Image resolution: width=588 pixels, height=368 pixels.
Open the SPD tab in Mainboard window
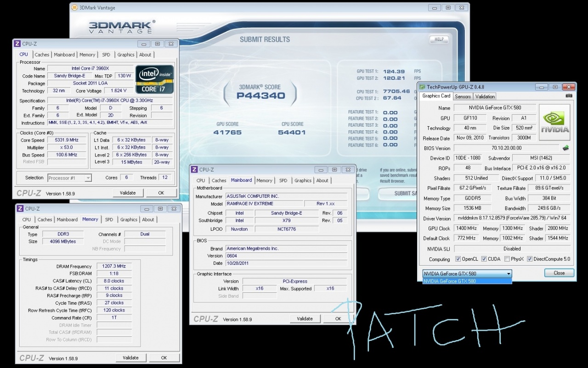tap(283, 180)
